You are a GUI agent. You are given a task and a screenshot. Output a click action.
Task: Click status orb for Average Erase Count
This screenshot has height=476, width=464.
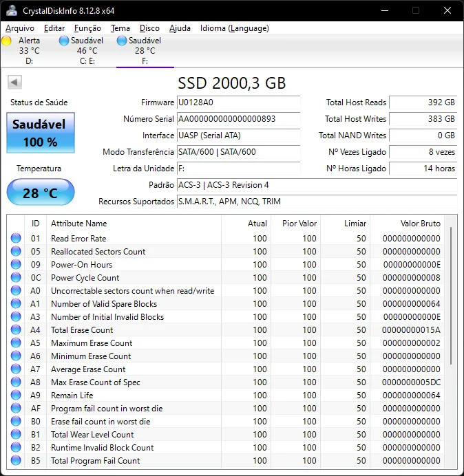click(16, 369)
